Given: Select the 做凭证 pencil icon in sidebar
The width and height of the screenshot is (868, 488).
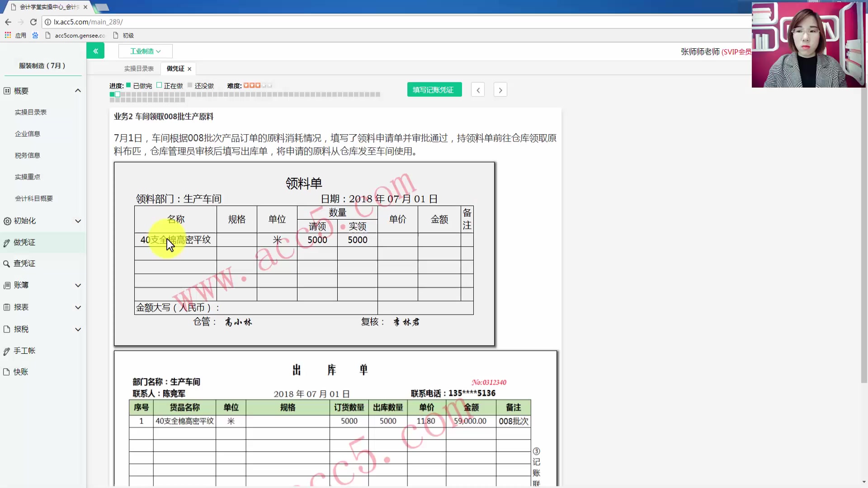Looking at the screenshot, I should click(7, 242).
